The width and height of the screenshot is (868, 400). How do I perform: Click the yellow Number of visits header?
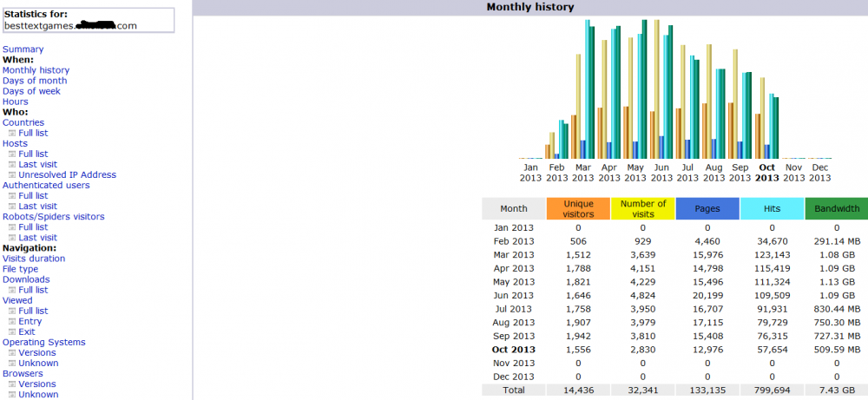642,209
